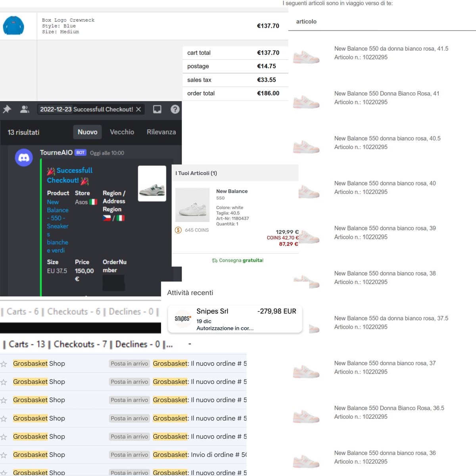Click Carts - 13 Checkouts - 7 stats line
Screen dimensions: 476x476
coord(88,344)
